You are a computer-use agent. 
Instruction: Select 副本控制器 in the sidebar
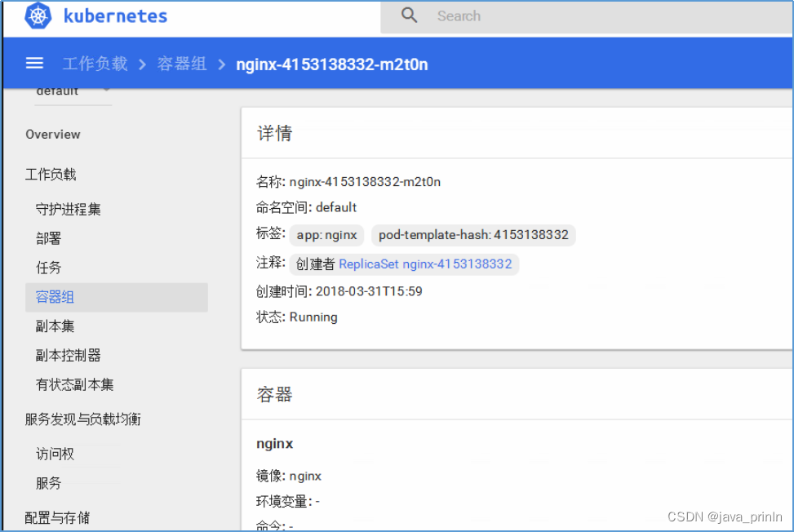coord(69,355)
